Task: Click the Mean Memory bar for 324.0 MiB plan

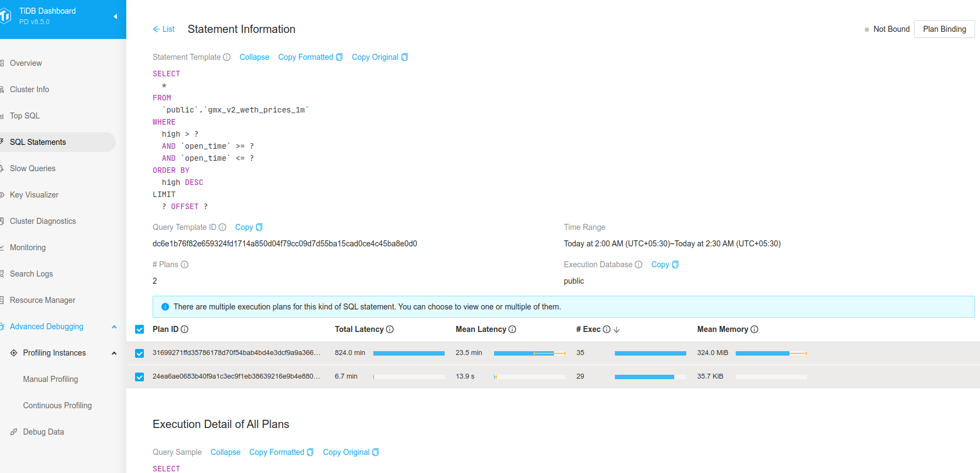Action: coord(771,353)
